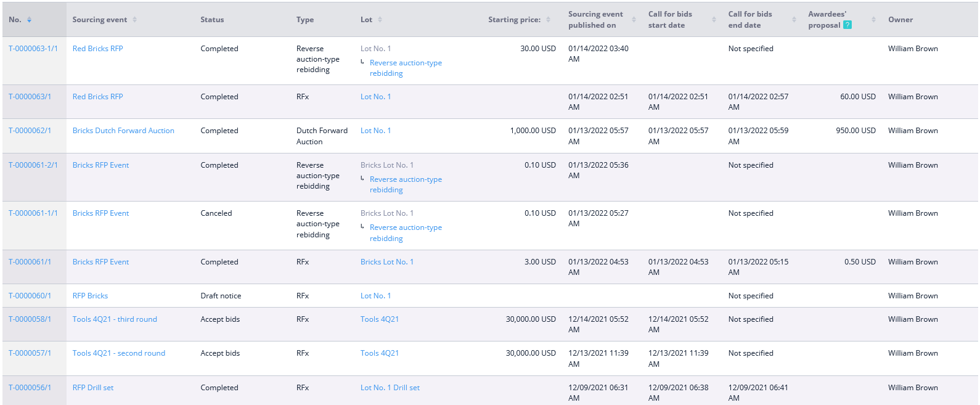Open the RFP Drill set event link
The height and width of the screenshot is (405, 980).
click(93, 388)
